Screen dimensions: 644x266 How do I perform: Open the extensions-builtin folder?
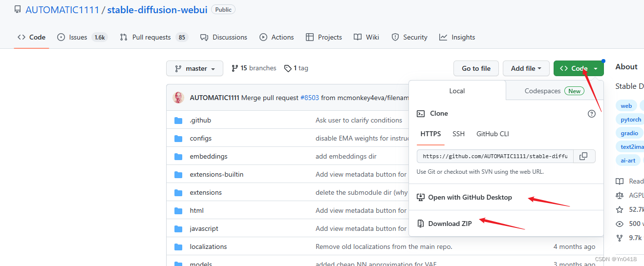pyautogui.click(x=216, y=174)
